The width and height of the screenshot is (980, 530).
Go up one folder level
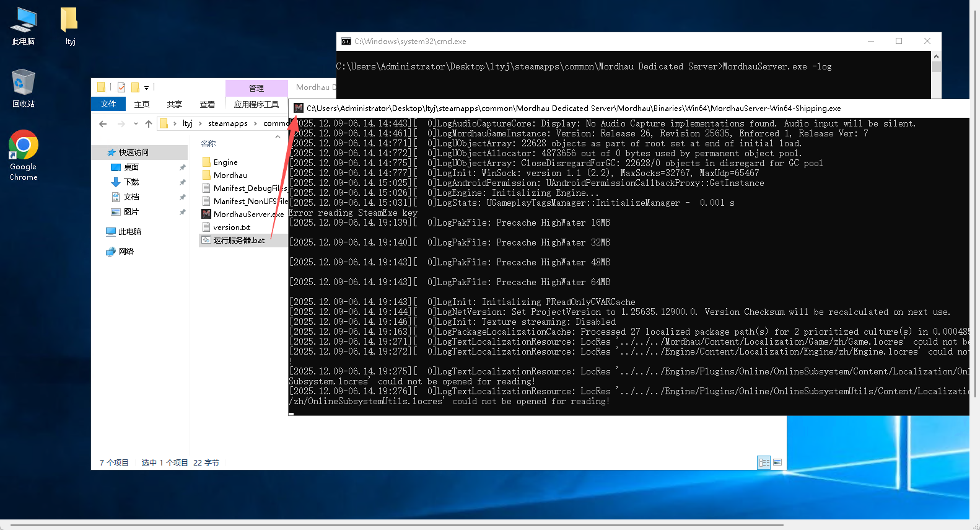coord(149,124)
